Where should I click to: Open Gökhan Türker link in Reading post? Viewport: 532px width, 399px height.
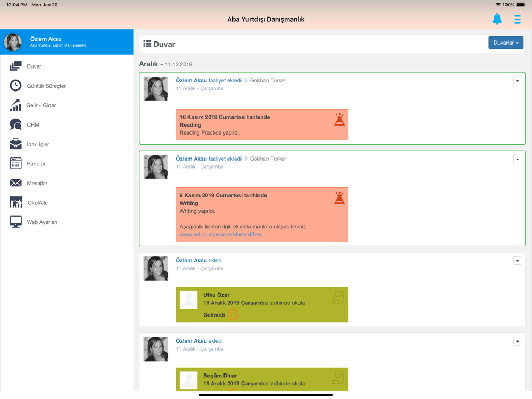click(x=268, y=80)
